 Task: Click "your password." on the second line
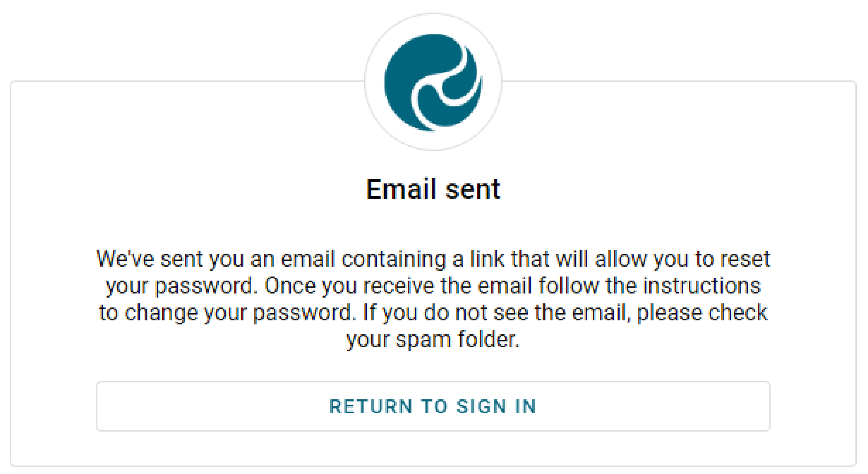181,286
